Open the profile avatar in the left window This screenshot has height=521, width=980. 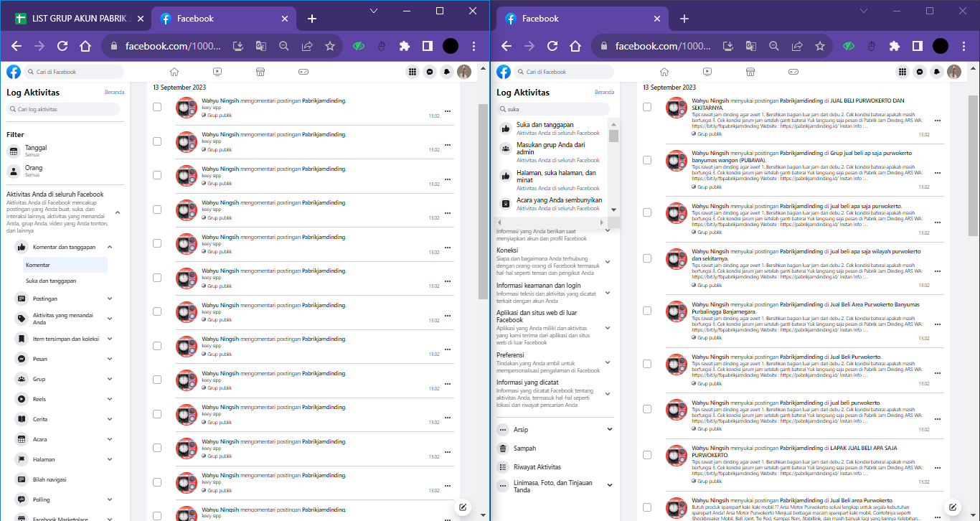click(x=464, y=72)
